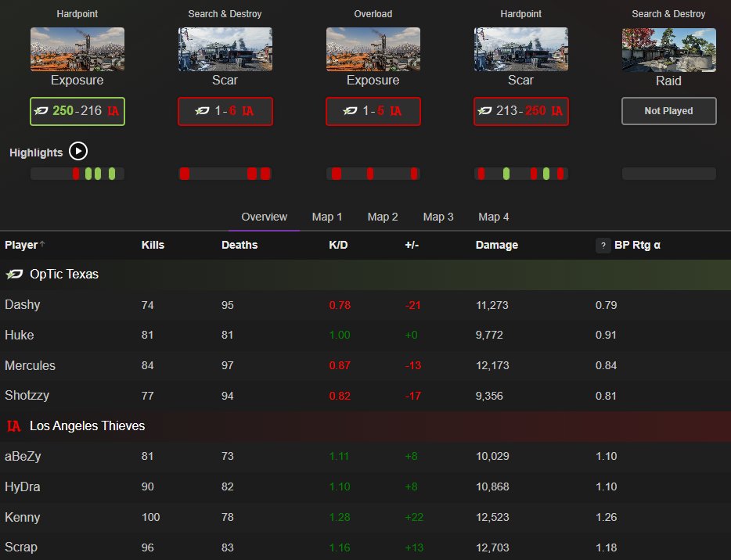731x560 pixels.
Task: Open the Raid map thumbnail
Action: coord(669,49)
